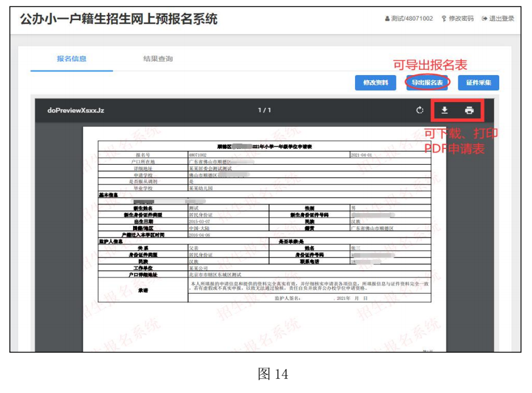Click the 1 / 1 page indicator
This screenshot has height=393, width=532.
[265, 110]
